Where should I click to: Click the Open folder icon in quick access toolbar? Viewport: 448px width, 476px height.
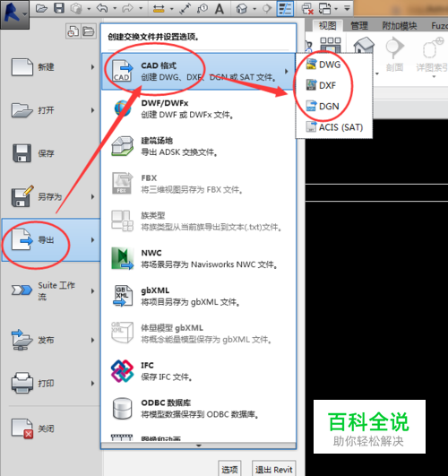[x=41, y=8]
